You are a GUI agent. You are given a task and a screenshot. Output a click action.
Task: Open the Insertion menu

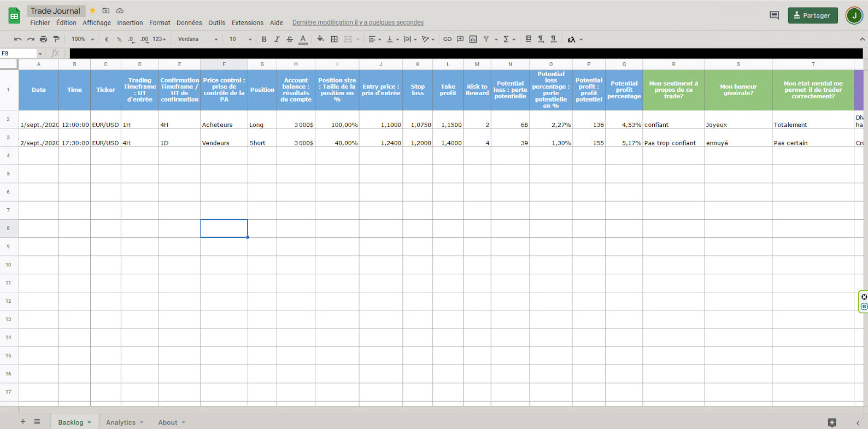[x=130, y=23]
